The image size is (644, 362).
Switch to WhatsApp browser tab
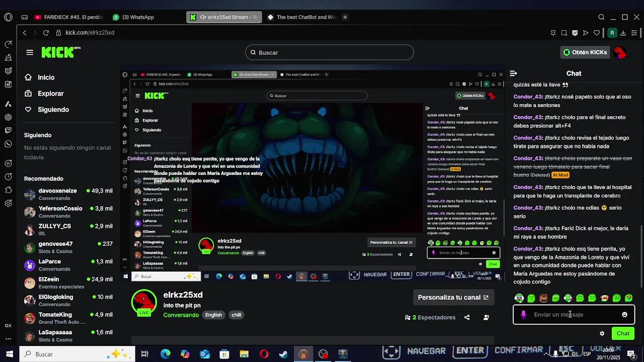[134, 17]
